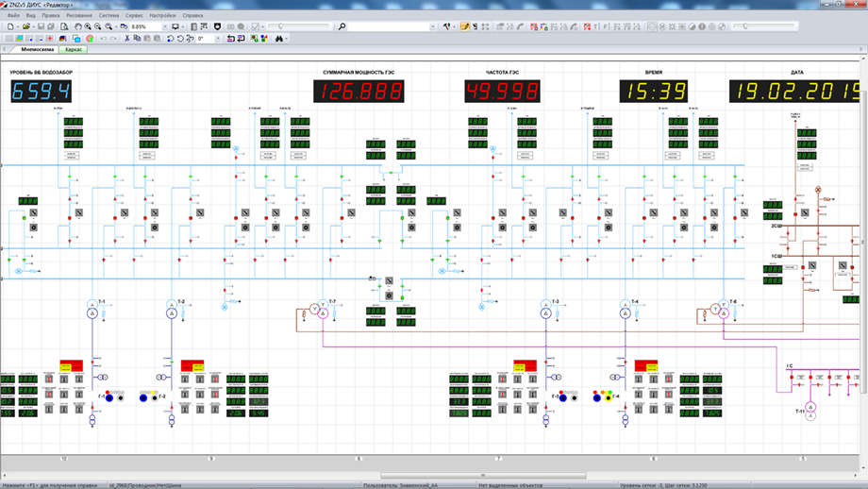The height and width of the screenshot is (489, 868).
Task: Click the Save diskette icon
Action: tap(41, 26)
